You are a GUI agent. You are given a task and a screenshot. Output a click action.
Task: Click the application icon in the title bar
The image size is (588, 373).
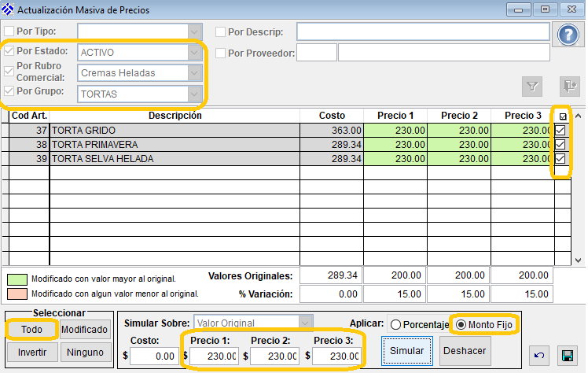point(9,10)
